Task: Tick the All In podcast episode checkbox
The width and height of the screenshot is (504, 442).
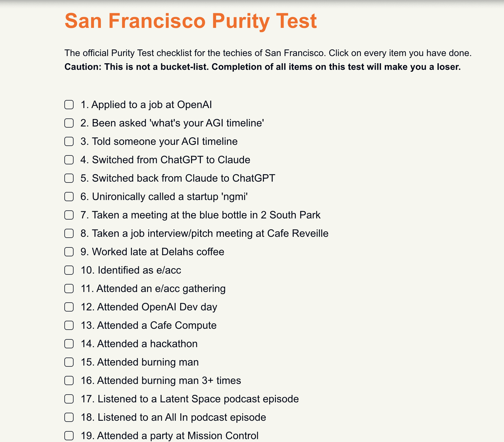Action: tap(69, 417)
